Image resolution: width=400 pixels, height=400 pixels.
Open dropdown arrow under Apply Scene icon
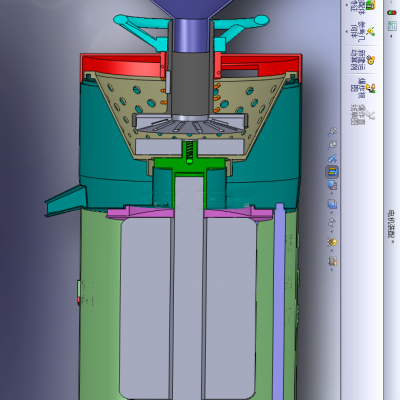(x=332, y=250)
